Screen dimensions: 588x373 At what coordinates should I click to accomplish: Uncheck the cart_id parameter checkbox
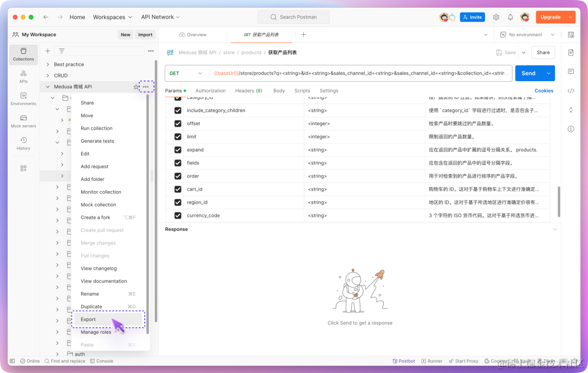pyautogui.click(x=177, y=189)
